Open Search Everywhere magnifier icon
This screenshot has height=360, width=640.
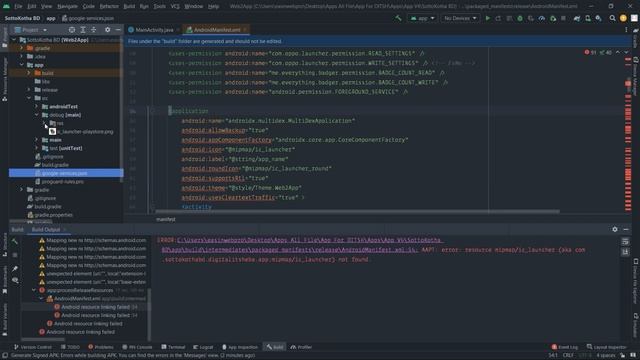612,18
